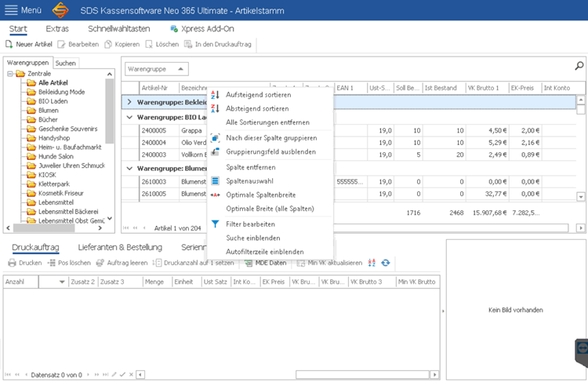The image size is (588, 382).
Task: Click Pos löschen in print order toolbar
Action: (69, 263)
